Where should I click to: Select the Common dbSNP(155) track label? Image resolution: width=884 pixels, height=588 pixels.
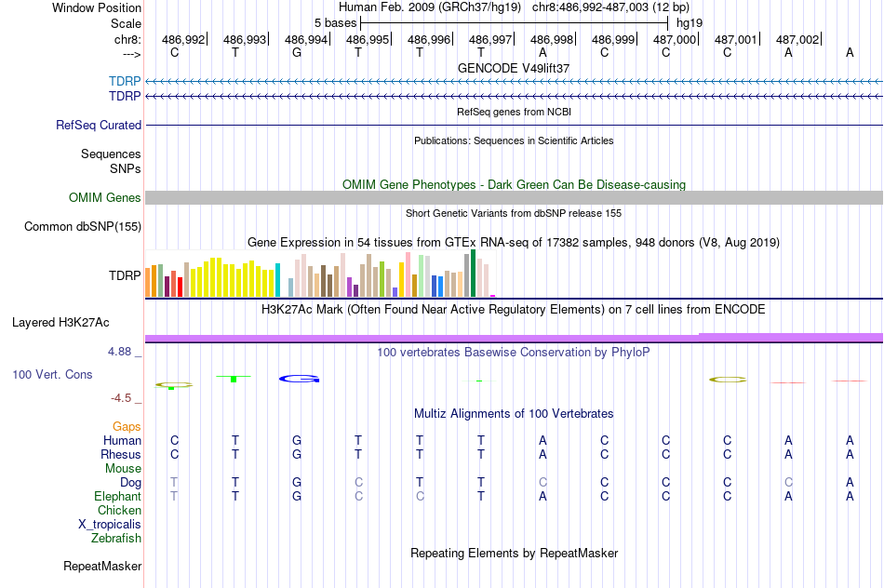83,227
